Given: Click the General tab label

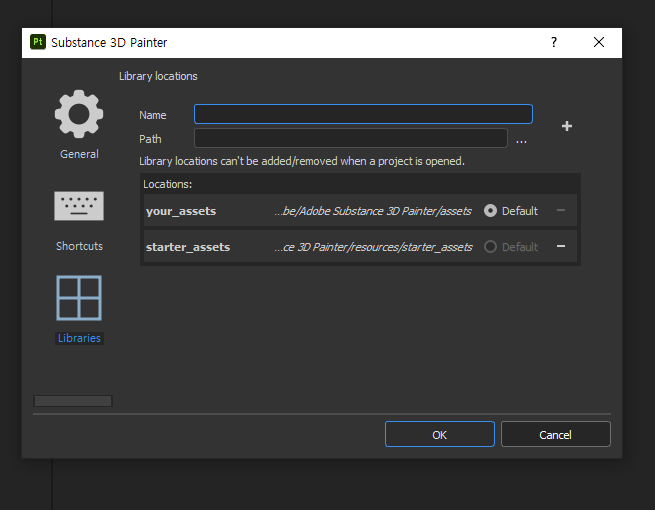Looking at the screenshot, I should point(79,154).
